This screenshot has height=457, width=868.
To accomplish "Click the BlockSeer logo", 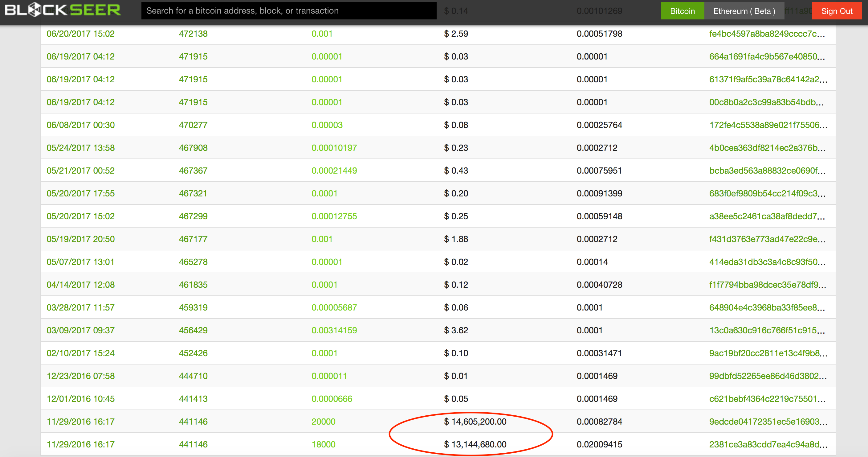I will coord(63,10).
